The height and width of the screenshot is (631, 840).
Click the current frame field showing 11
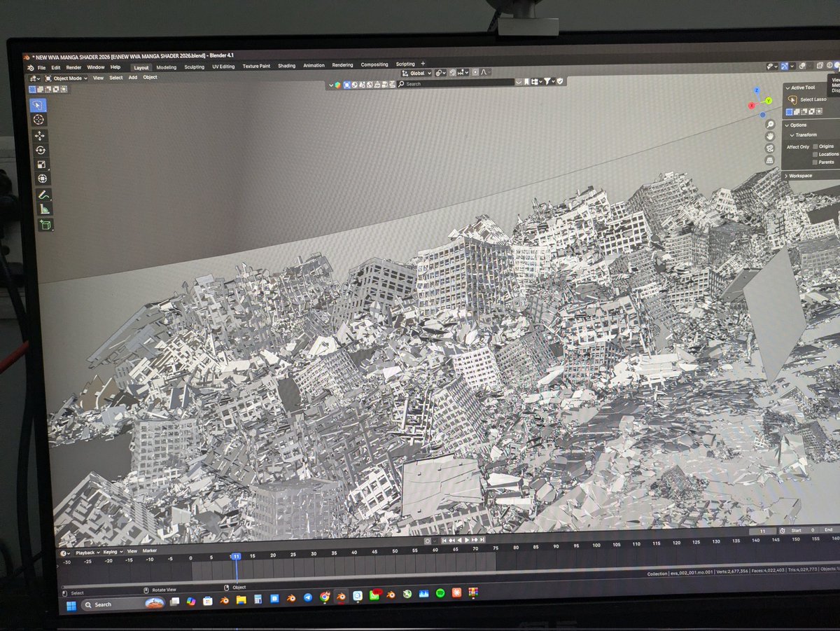click(762, 531)
